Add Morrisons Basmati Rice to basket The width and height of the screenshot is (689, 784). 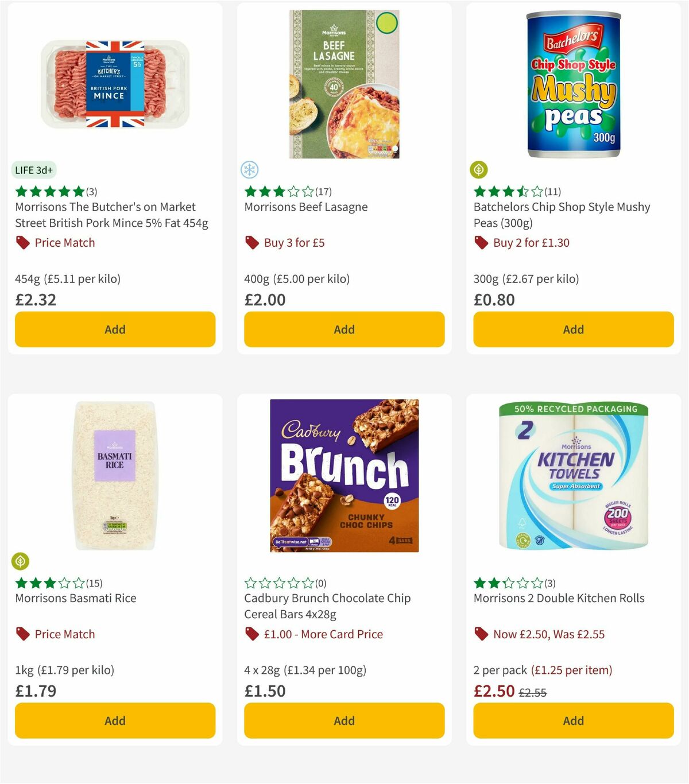click(115, 720)
